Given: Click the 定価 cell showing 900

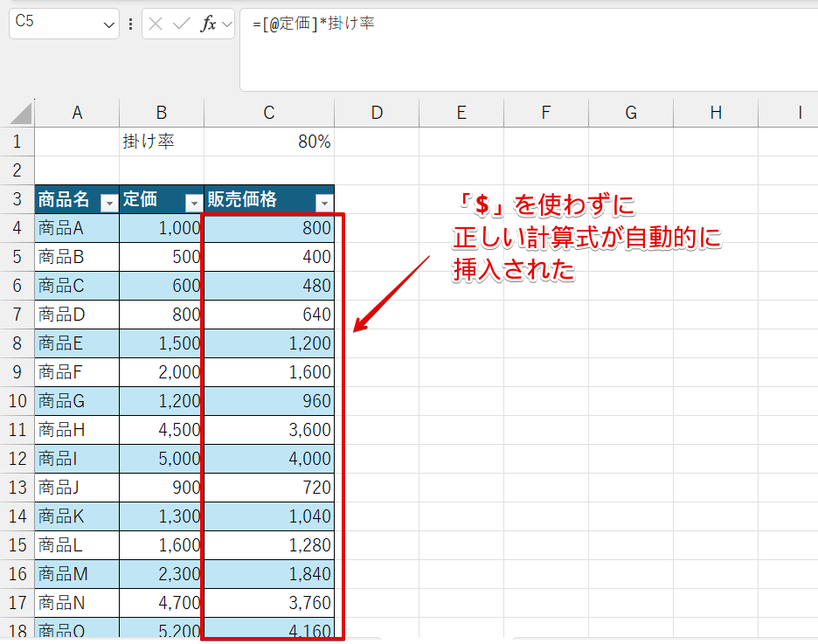Looking at the screenshot, I should tap(162, 488).
